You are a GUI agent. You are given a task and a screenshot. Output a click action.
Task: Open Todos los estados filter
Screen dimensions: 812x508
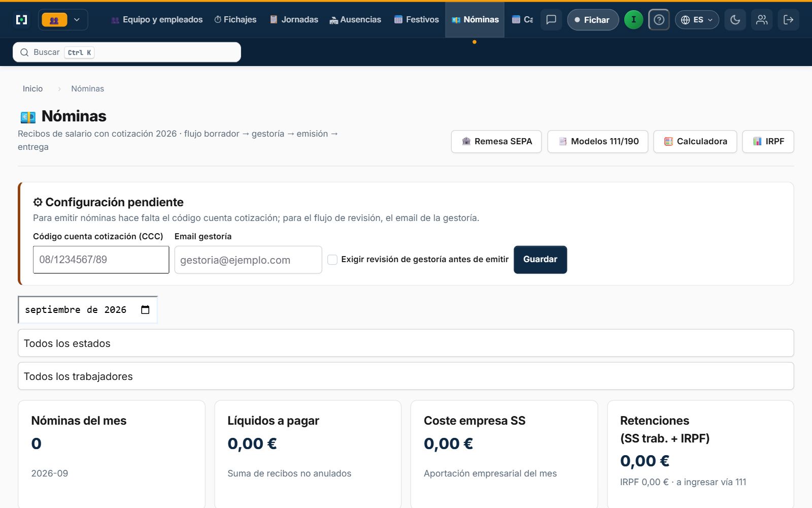point(406,343)
